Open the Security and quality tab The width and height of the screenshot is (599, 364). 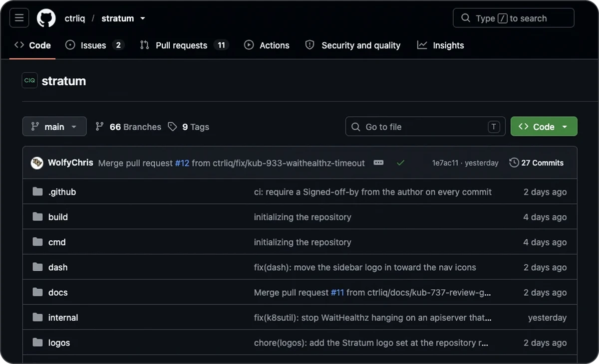coord(353,45)
